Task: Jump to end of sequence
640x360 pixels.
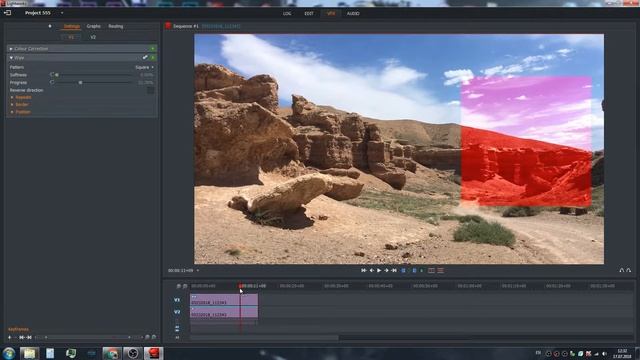Action: [x=394, y=270]
